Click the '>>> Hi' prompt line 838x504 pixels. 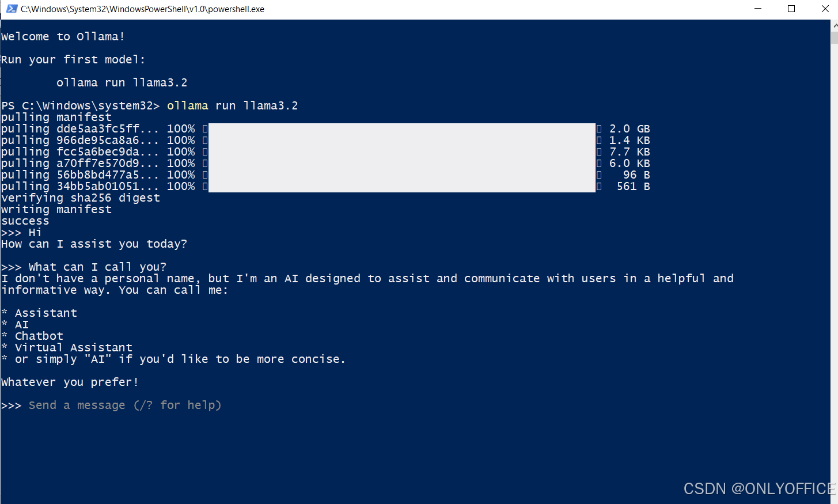[x=21, y=232]
